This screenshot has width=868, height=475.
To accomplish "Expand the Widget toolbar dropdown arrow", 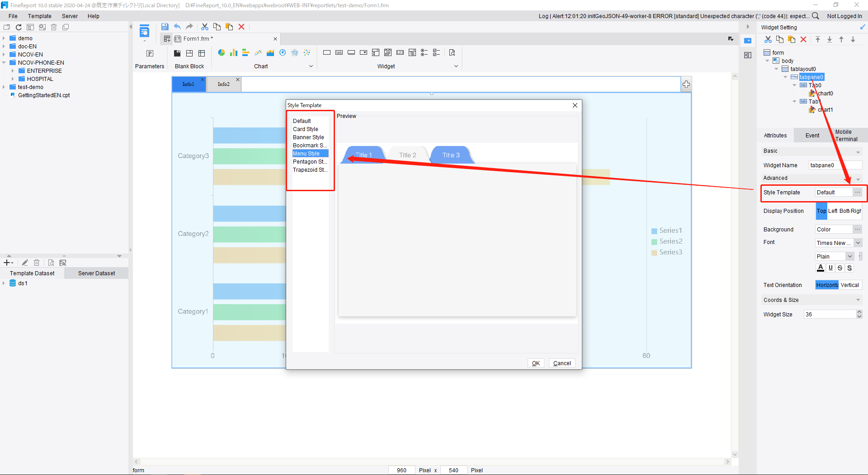I will [456, 66].
